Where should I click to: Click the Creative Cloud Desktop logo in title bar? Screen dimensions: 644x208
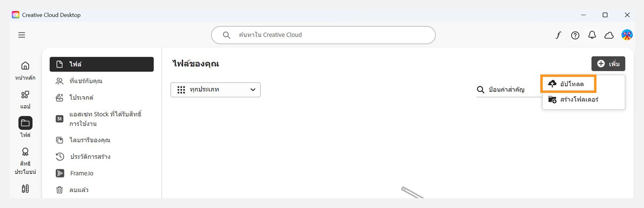pos(16,15)
